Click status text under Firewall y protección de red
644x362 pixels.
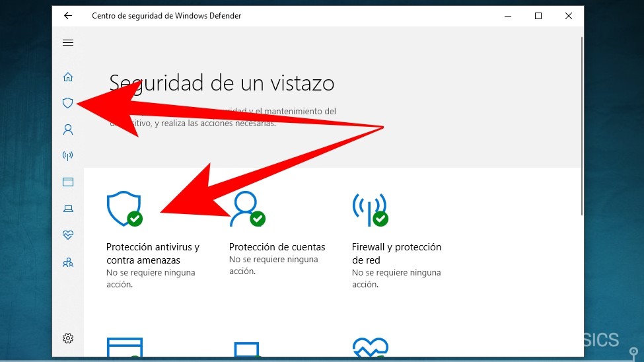click(396, 278)
